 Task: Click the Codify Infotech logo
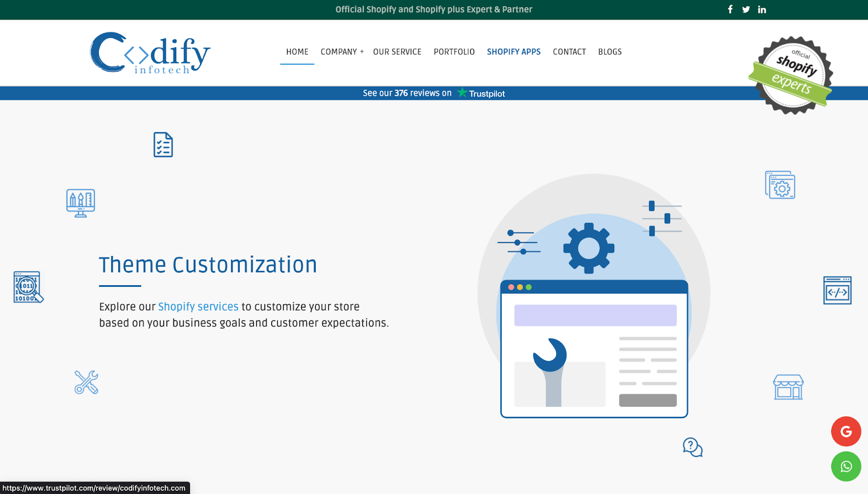[x=149, y=53]
